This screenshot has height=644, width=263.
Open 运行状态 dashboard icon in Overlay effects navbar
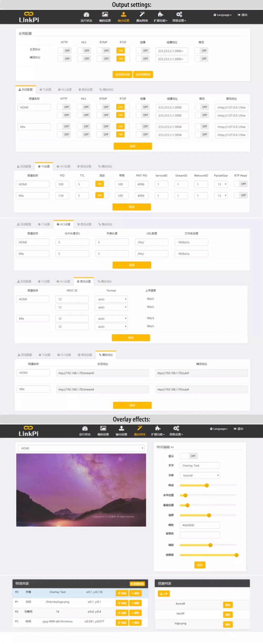coord(85,429)
